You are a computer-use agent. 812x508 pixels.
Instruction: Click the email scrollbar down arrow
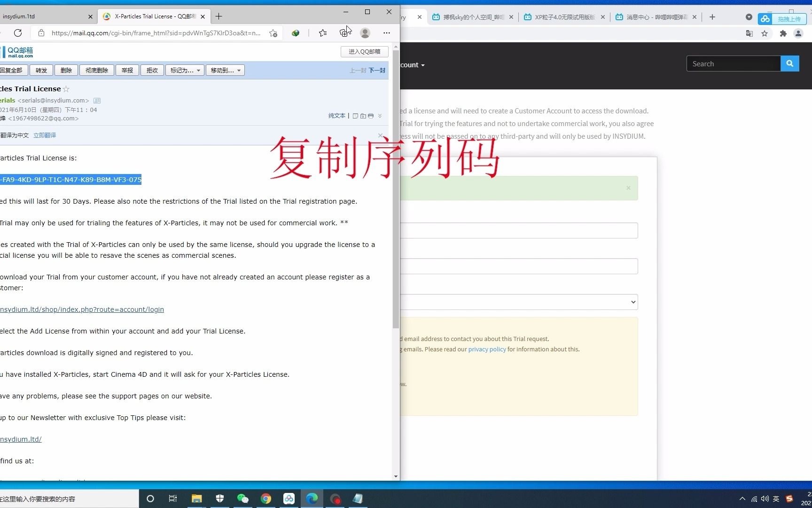[396, 476]
